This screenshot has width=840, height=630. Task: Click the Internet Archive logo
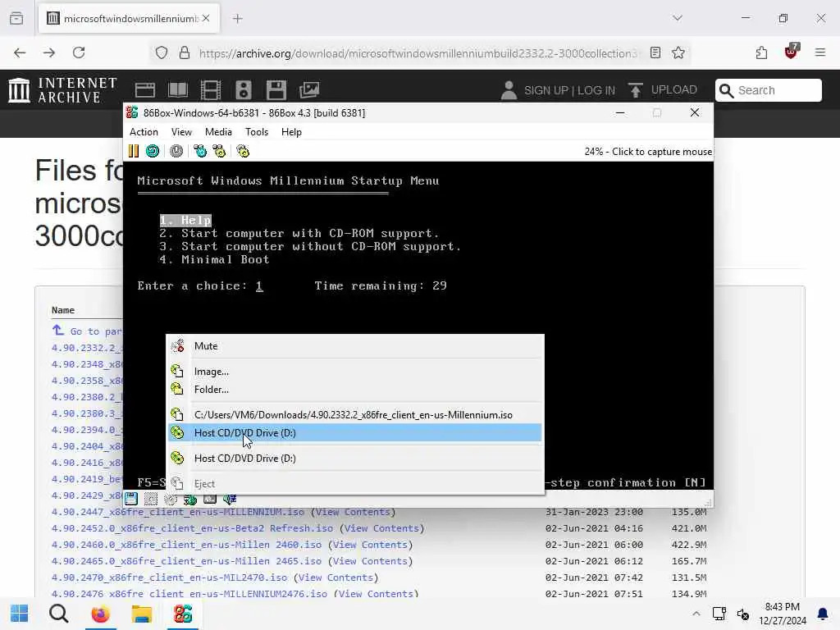point(62,90)
